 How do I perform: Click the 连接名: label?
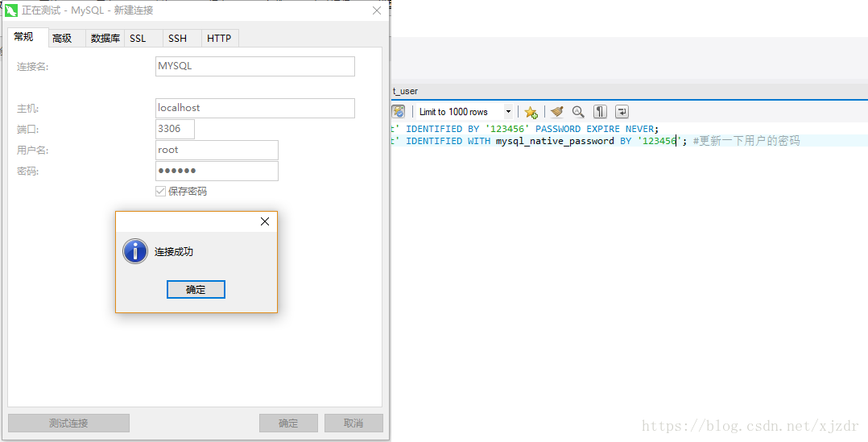(33, 67)
